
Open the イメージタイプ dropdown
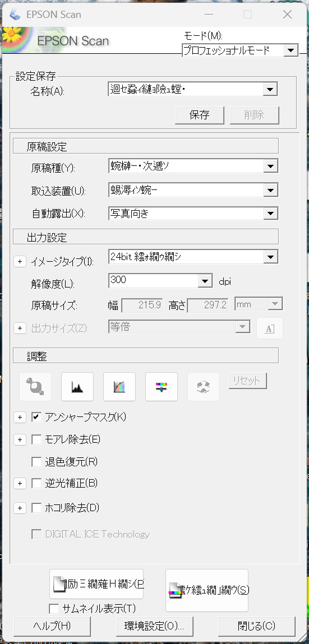pos(270,257)
